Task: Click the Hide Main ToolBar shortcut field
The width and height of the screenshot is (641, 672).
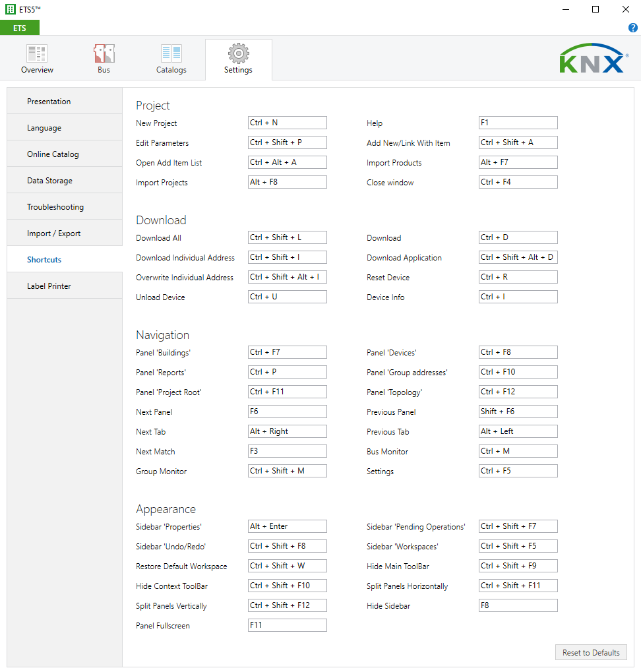Action: [x=518, y=566]
